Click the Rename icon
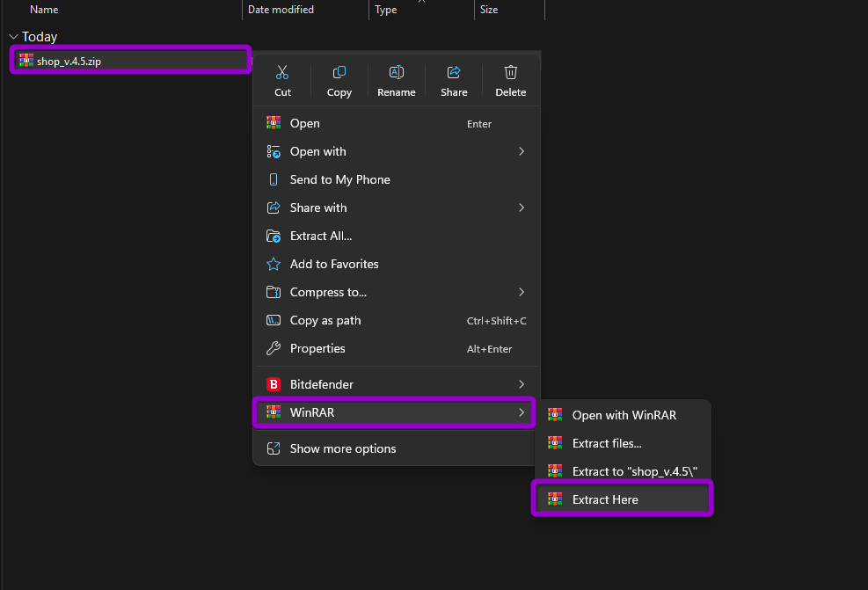Screen dimensions: 868x590 396,71
